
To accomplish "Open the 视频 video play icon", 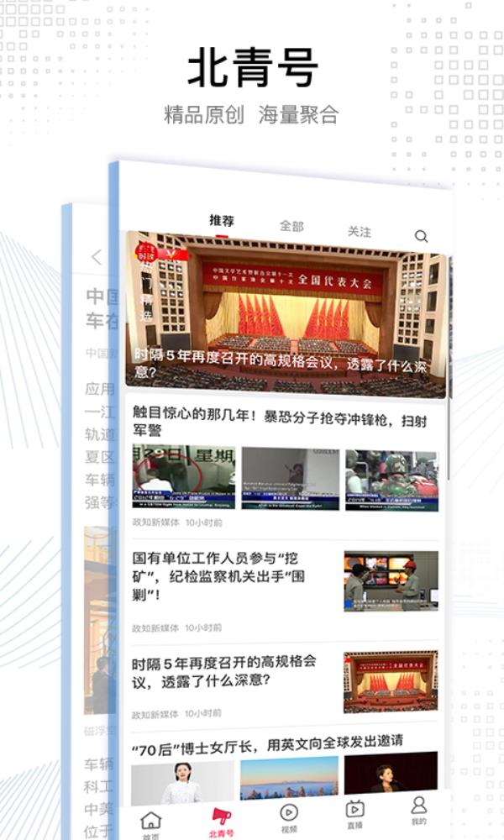I will click(x=289, y=816).
